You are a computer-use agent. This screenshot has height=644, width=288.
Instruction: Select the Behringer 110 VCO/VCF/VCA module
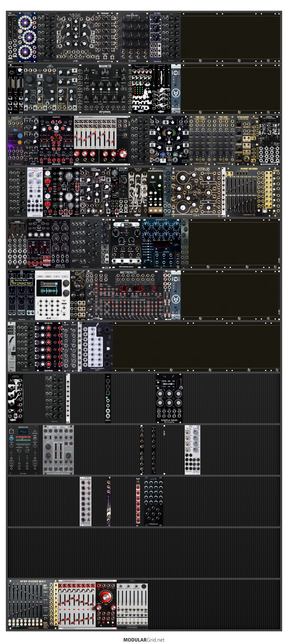pos(58,450)
